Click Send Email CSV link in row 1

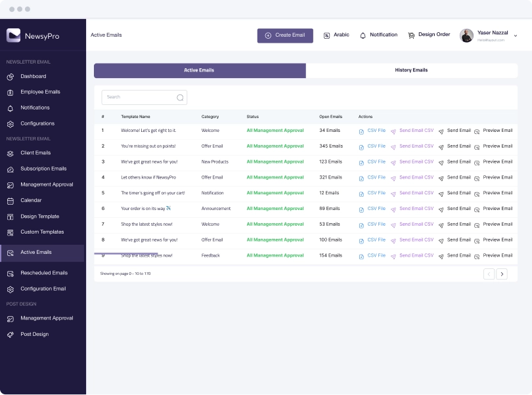pos(416,131)
